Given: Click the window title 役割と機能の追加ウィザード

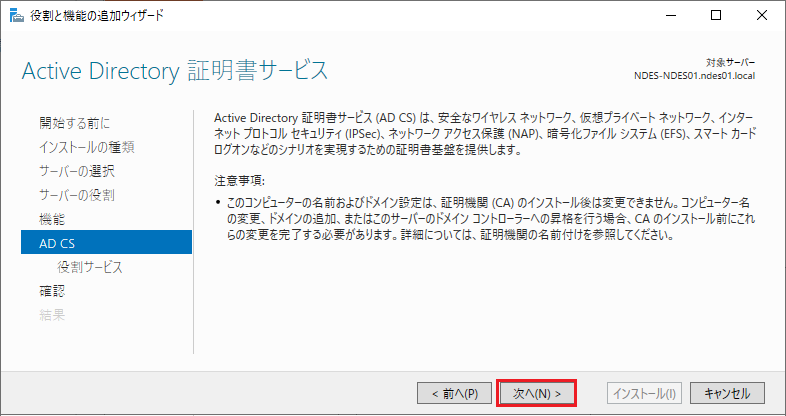Looking at the screenshot, I should 97,16.
